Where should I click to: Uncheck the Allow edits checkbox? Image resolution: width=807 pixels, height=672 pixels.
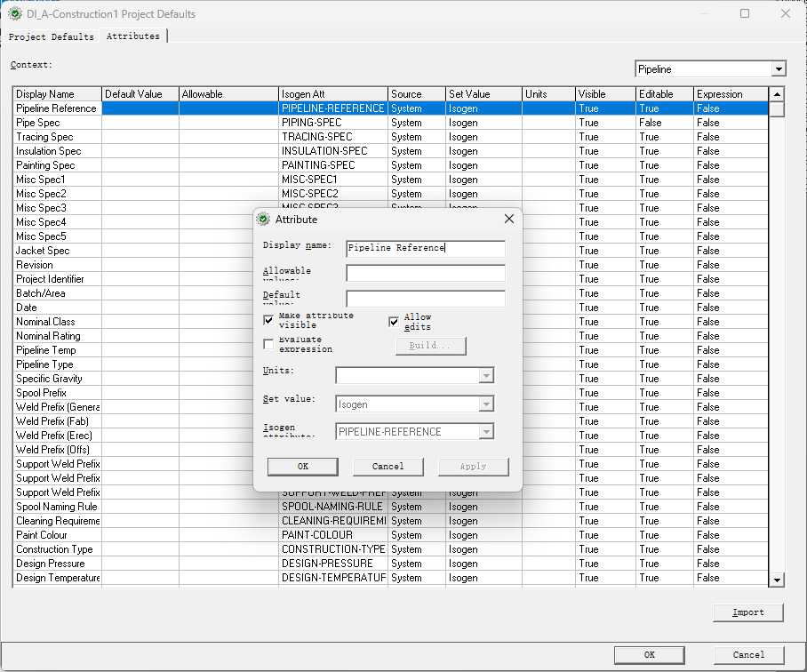(x=394, y=321)
